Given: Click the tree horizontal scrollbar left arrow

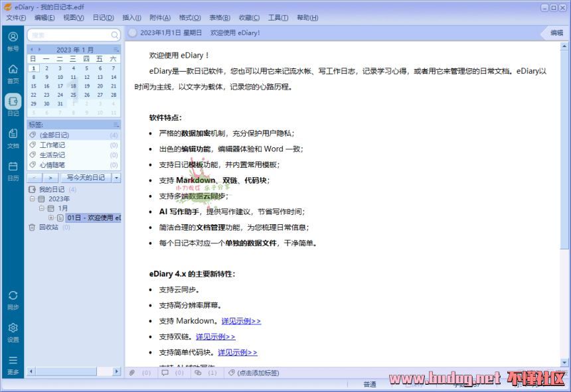Looking at the screenshot, I should pos(31,371).
